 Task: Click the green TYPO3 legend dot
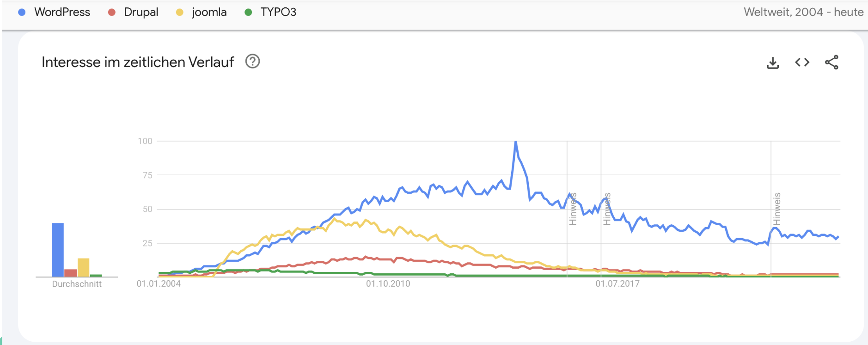(248, 12)
